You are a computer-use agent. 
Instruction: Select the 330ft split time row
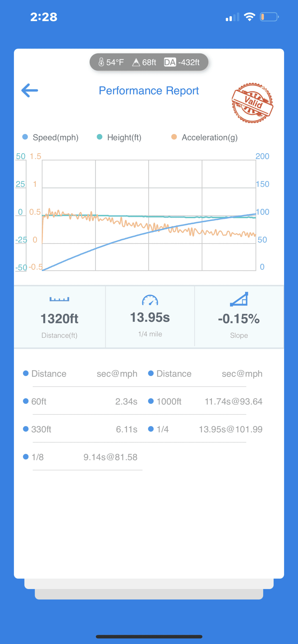(81, 429)
